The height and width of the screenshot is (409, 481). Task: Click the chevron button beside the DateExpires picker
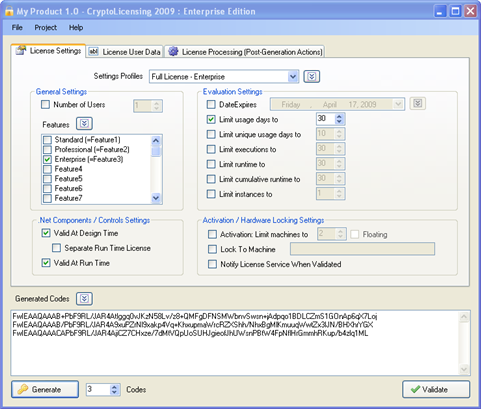[x=418, y=103]
